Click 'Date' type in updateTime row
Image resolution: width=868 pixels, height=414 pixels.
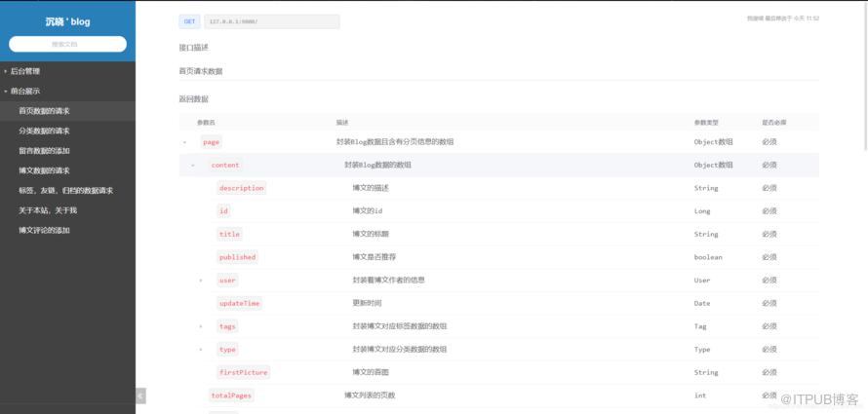[x=702, y=304]
